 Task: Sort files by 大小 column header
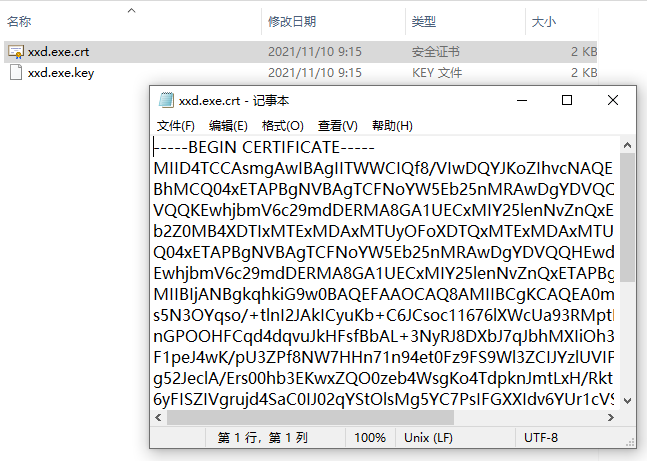(543, 21)
